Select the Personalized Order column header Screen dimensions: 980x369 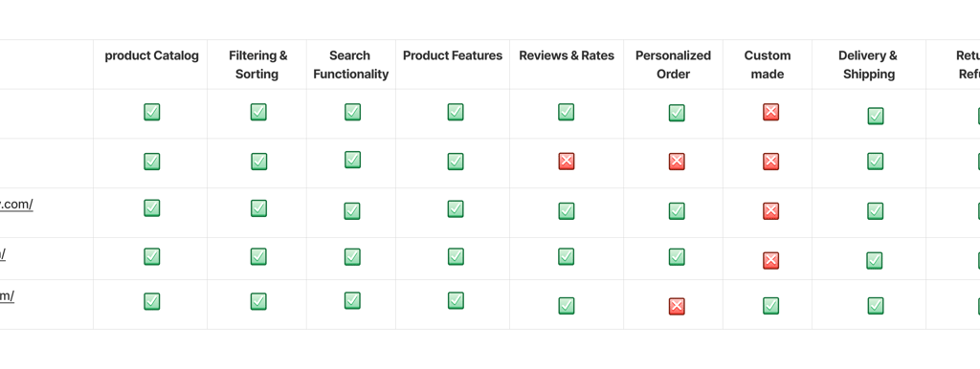[673, 65]
